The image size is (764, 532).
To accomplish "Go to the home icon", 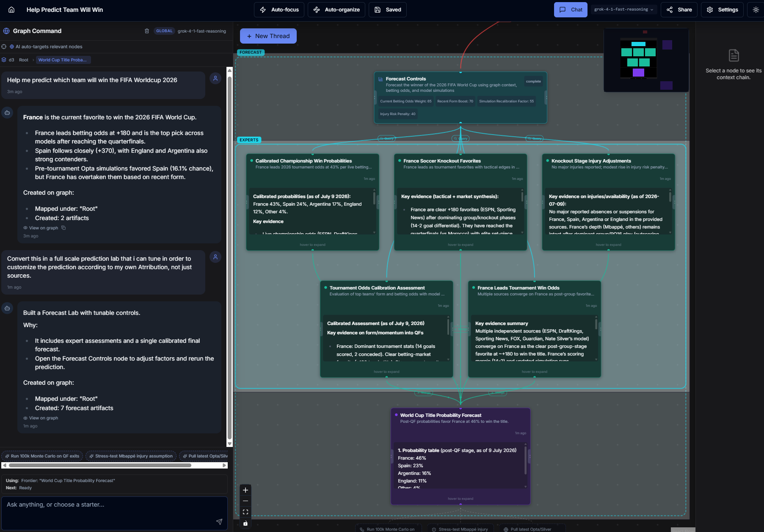I will [11, 10].
